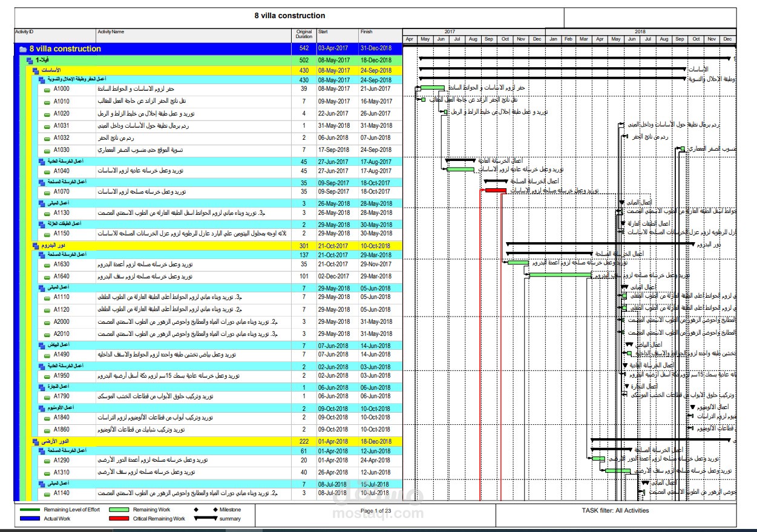Click the activity icon left of A1130
This screenshot has height=532, width=757.
[47, 213]
